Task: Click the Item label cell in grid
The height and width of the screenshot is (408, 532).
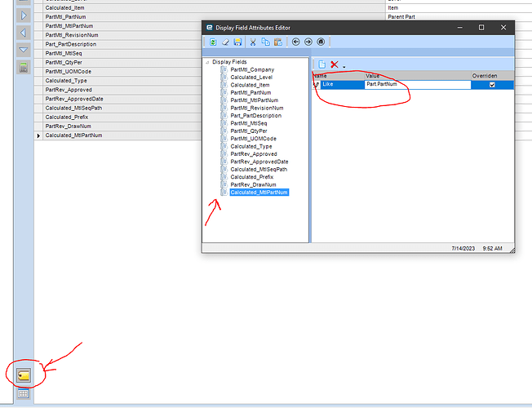Action: [x=459, y=8]
